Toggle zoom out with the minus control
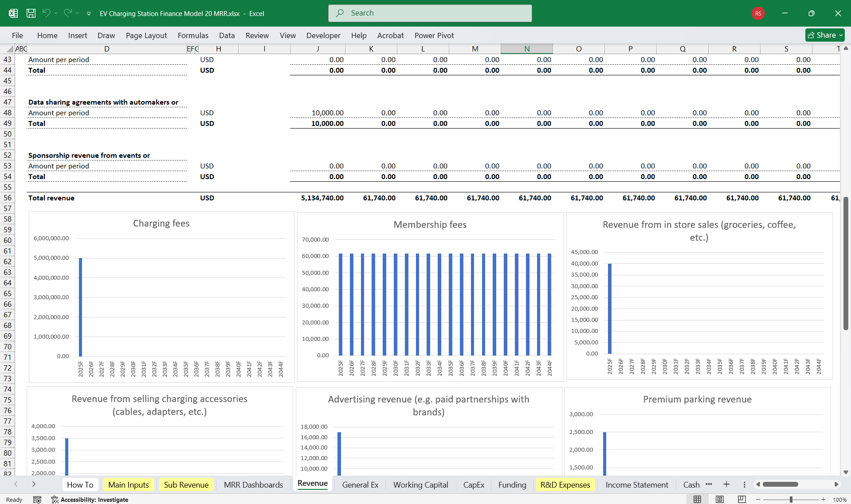851x504 pixels. [x=759, y=499]
